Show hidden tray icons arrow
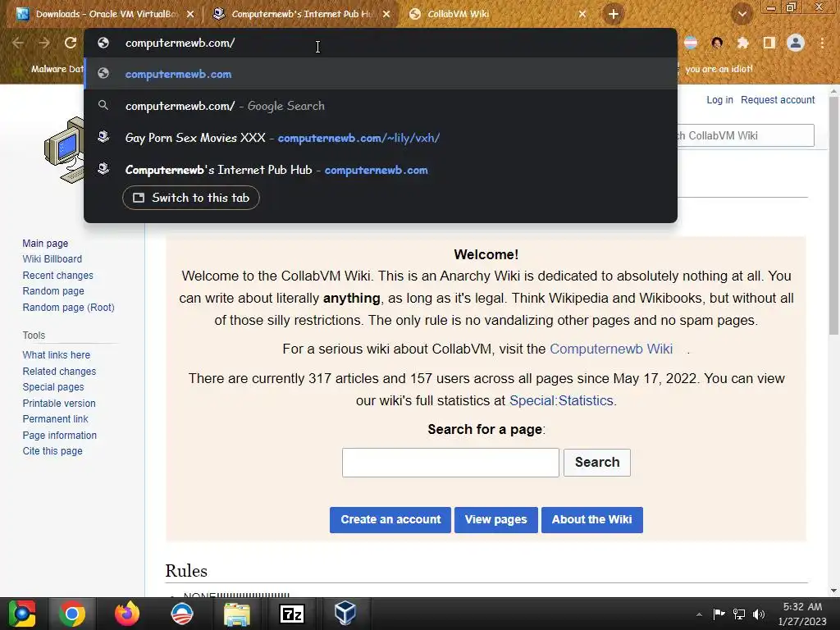 point(699,614)
